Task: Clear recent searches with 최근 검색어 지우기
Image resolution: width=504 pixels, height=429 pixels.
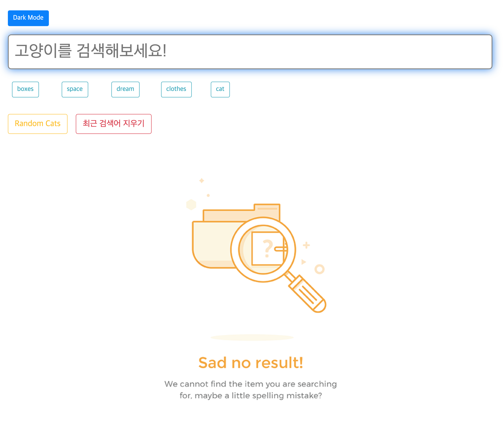Action: point(113,124)
